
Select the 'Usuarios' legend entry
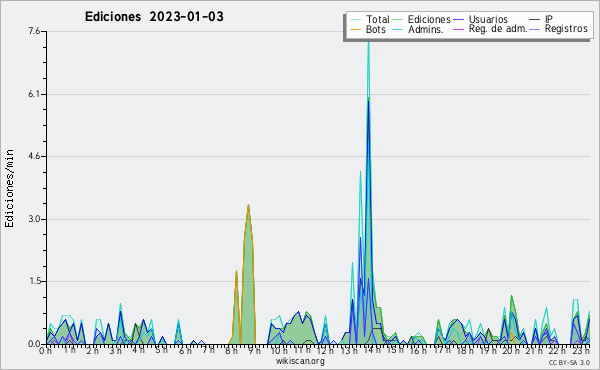[488, 19]
